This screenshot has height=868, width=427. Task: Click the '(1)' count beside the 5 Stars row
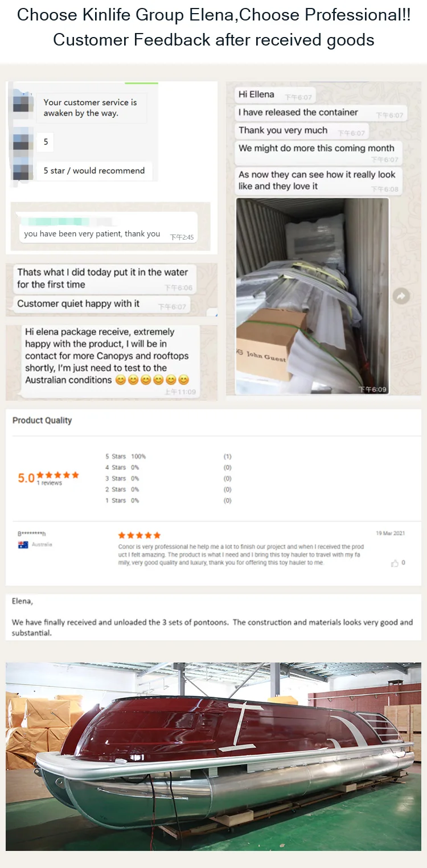pos(227,456)
